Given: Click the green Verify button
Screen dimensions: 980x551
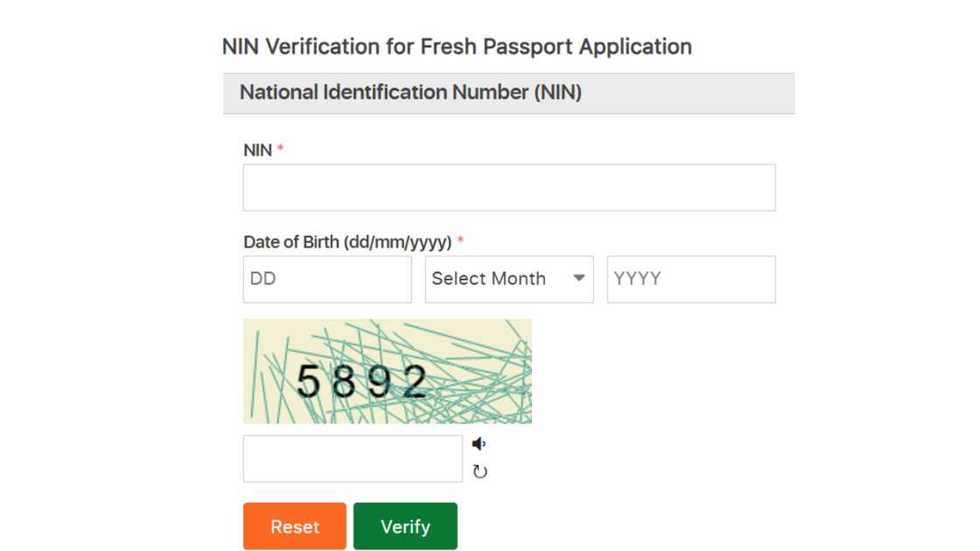Looking at the screenshot, I should pos(405,526).
